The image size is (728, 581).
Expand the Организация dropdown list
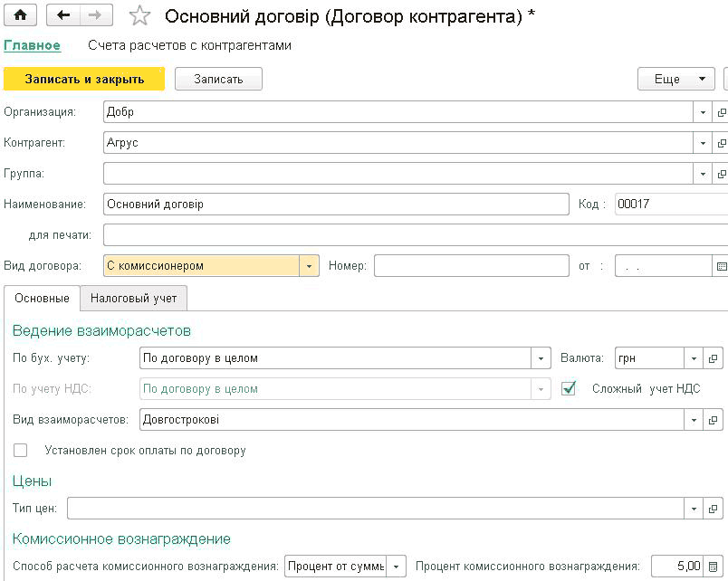pyautogui.click(x=703, y=112)
